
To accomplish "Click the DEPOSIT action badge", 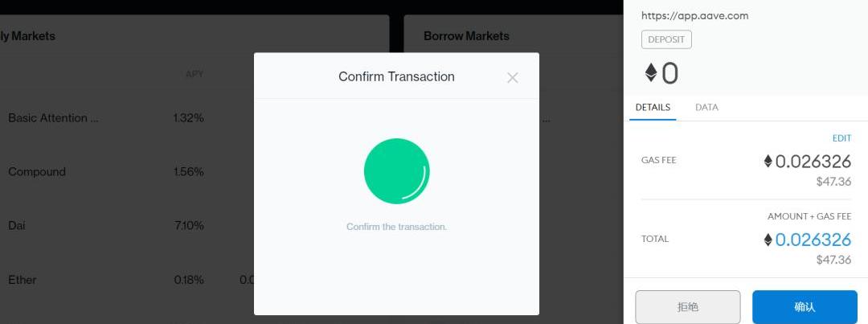I will tap(666, 39).
